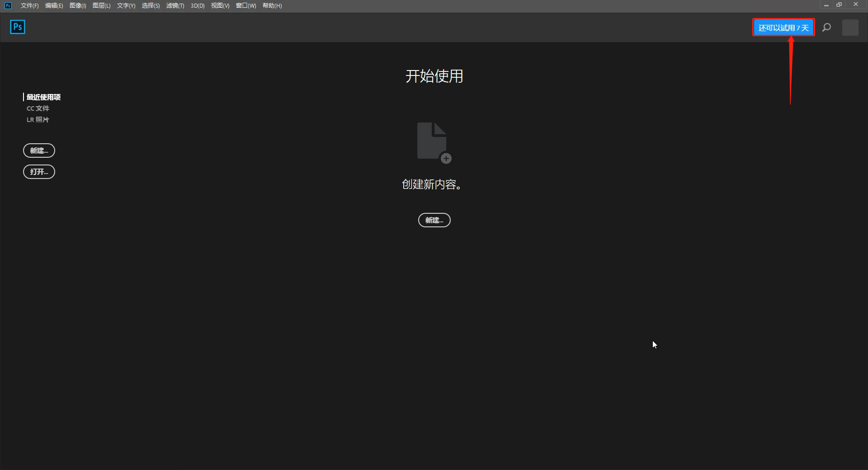Open the 3D(D) menu
The width and height of the screenshot is (868, 470).
198,6
